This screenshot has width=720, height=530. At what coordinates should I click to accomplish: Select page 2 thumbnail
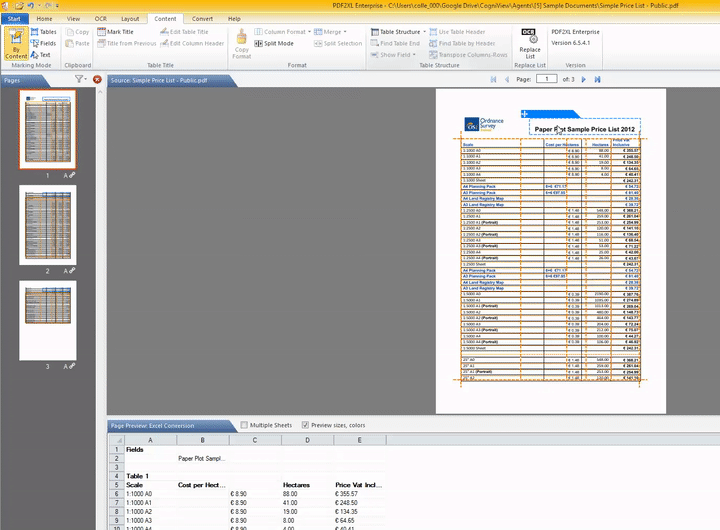coord(48,225)
